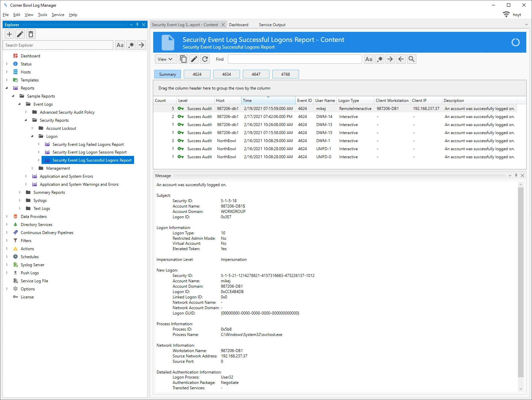Screen dimensions: 532x400
Task: Open the Service menu
Action: [x=58, y=15]
